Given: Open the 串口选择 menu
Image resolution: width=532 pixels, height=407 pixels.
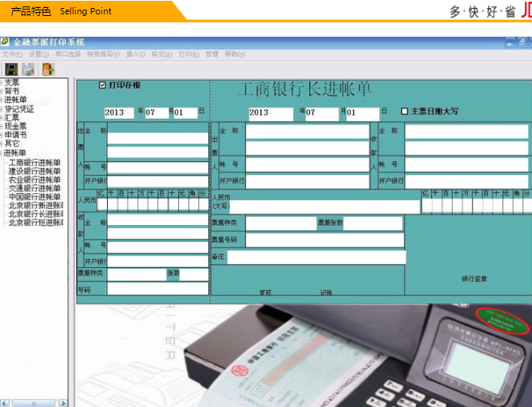Looking at the screenshot, I should click(x=68, y=54).
